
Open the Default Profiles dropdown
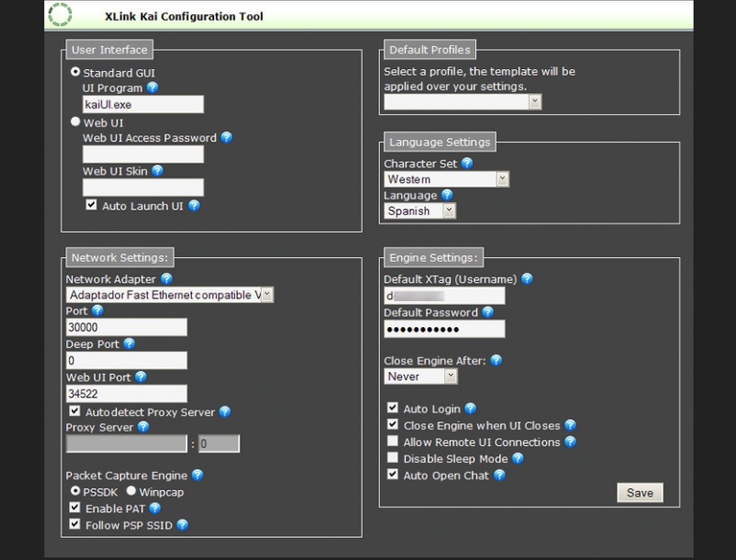pyautogui.click(x=535, y=102)
